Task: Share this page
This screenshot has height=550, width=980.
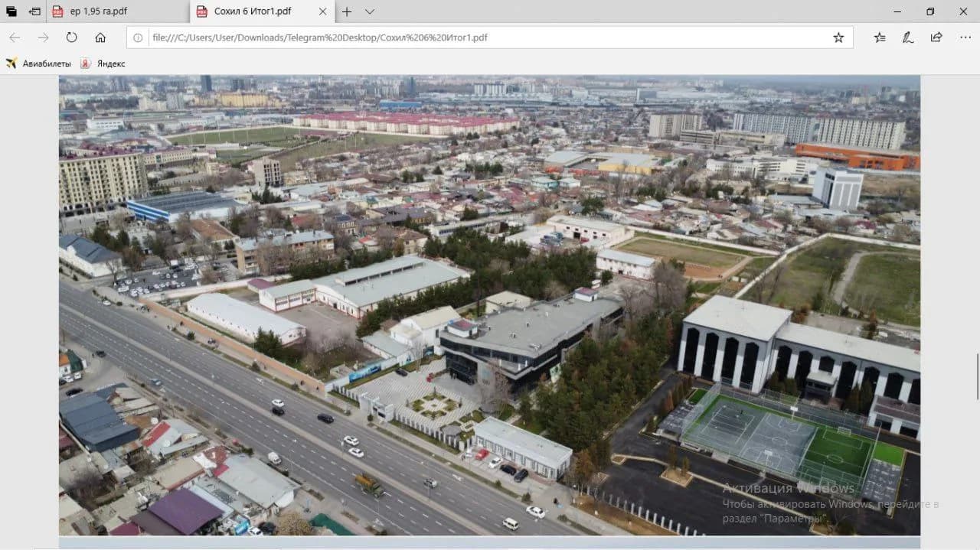Action: [x=936, y=37]
